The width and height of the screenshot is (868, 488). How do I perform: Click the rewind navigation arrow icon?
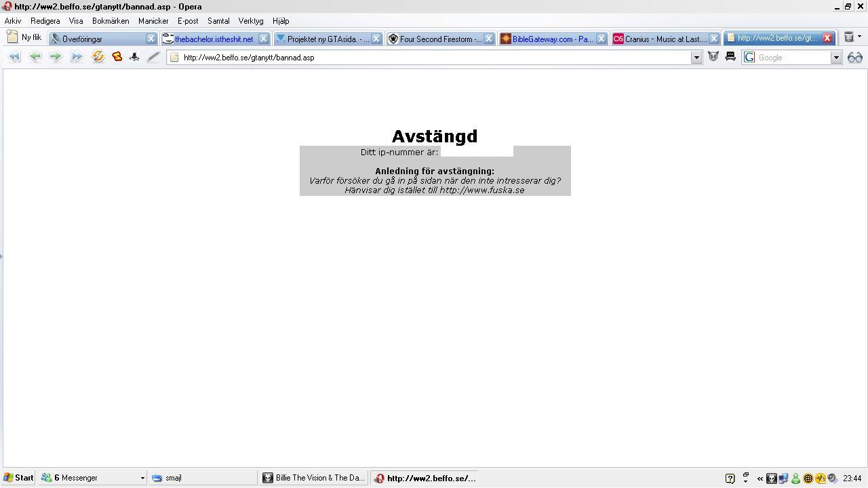tap(14, 57)
